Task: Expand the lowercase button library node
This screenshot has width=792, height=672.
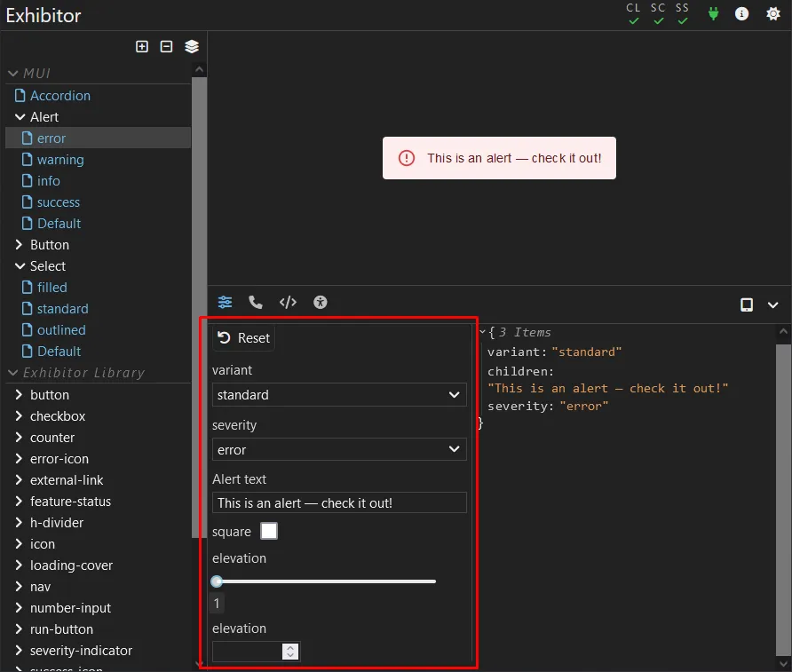Action: point(20,394)
